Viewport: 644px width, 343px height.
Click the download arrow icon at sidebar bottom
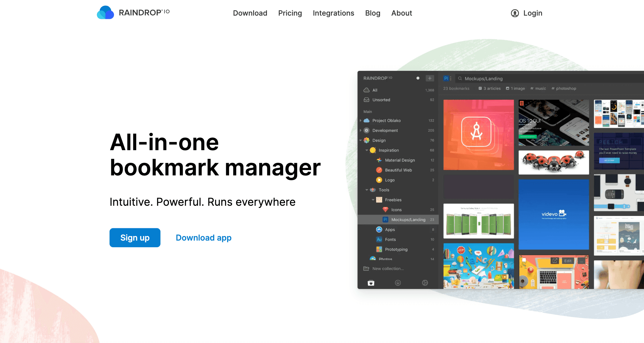coord(398,283)
